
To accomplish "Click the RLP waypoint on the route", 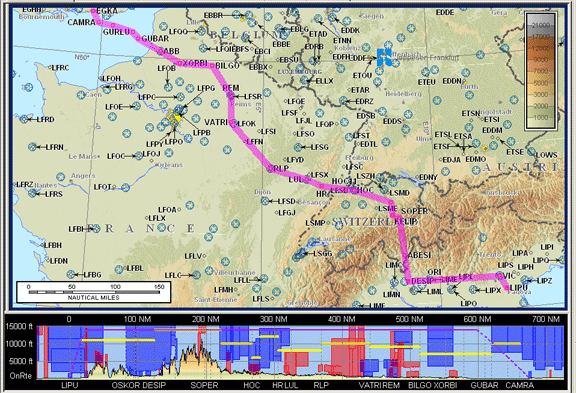I will click(271, 169).
